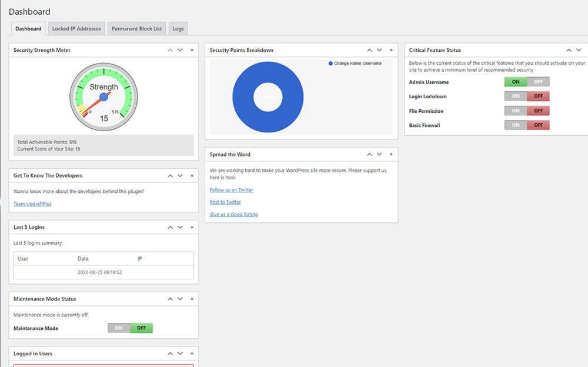Click the Give us a Good Rating link
The image size is (588, 367).
click(233, 214)
